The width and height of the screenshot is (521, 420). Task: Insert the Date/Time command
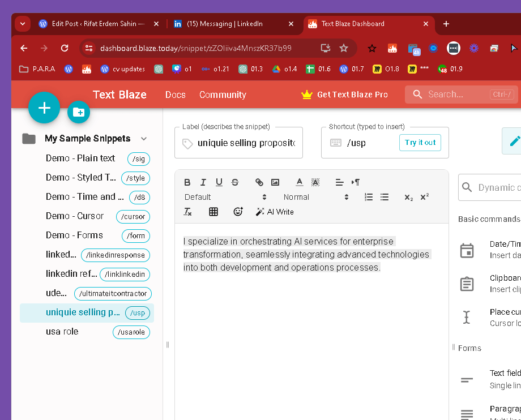pyautogui.click(x=490, y=250)
